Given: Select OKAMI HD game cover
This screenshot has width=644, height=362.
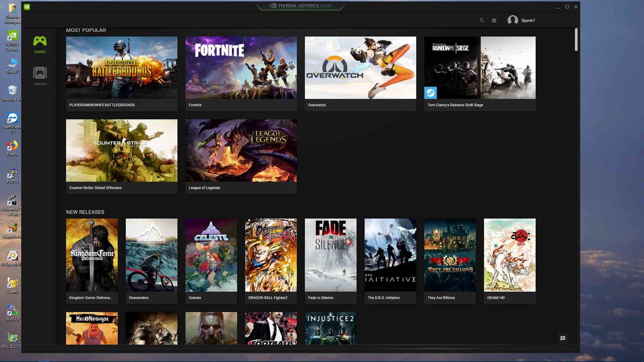Looking at the screenshot, I should (x=510, y=255).
